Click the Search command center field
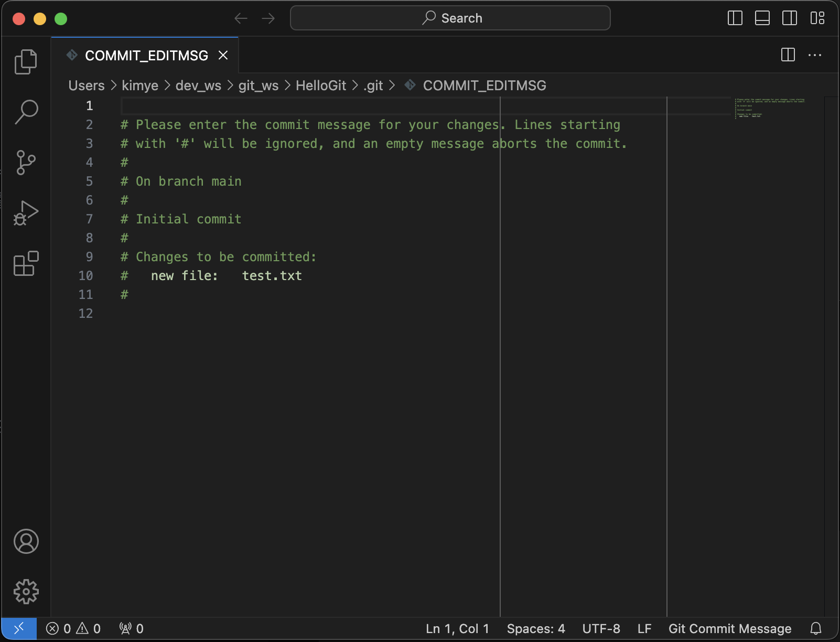 pyautogui.click(x=450, y=18)
